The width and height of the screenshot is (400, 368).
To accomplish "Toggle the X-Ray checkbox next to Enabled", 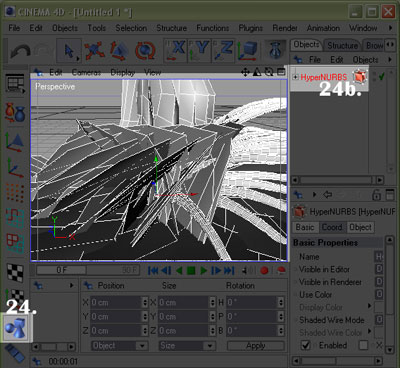I will 363,345.
